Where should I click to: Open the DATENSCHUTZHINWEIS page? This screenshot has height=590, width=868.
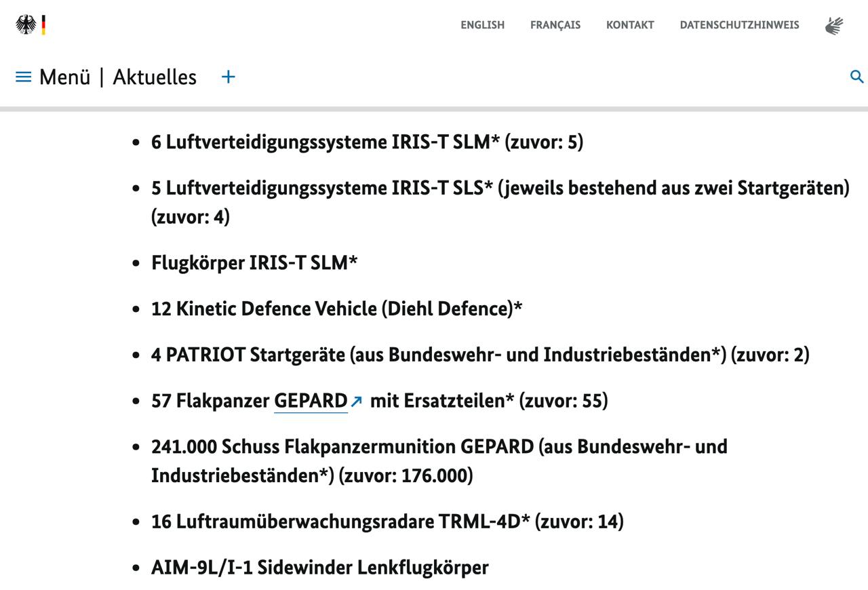[x=739, y=25]
